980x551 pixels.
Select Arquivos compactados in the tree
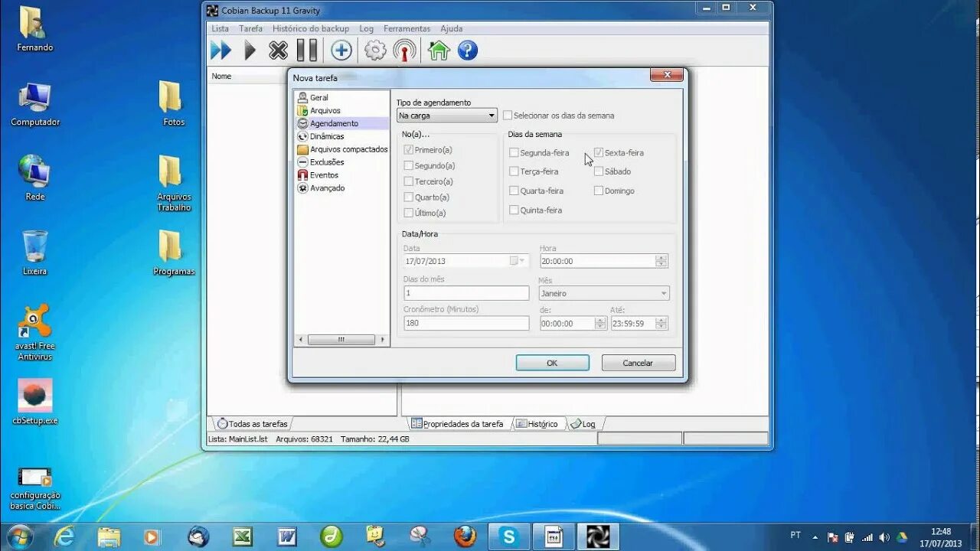click(342, 149)
